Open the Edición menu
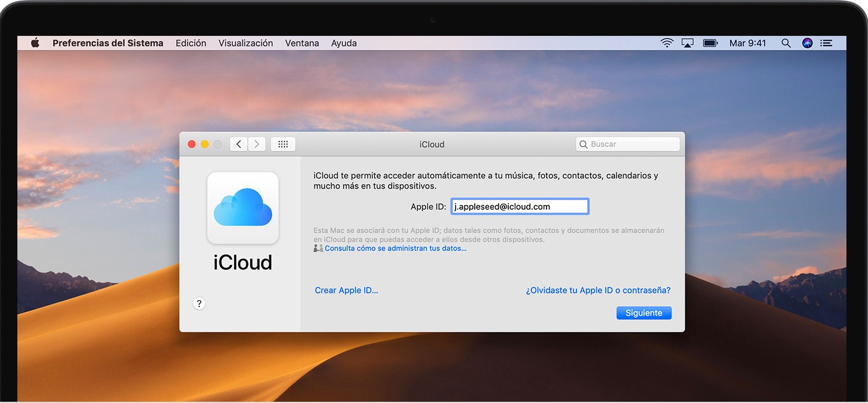 [191, 43]
